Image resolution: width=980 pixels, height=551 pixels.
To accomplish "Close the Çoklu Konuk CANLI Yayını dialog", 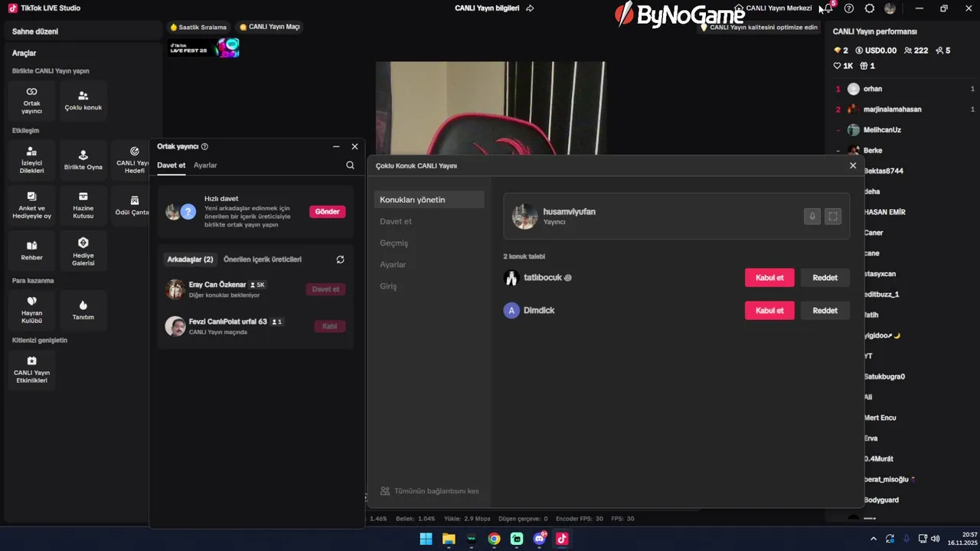I will [853, 165].
